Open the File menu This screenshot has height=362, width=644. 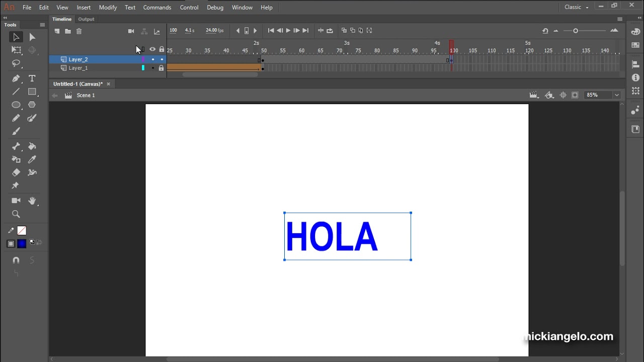coord(27,8)
